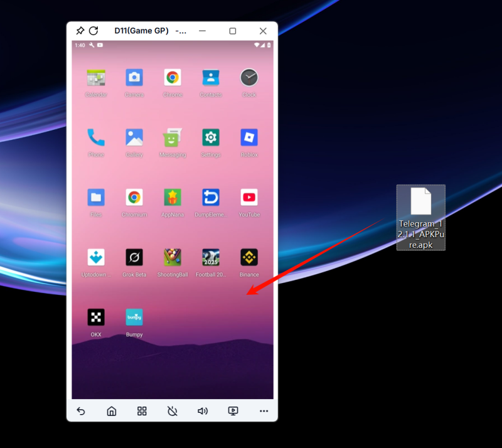Expand the three-dot more options menu
Viewport: 502px width, 448px height.
coord(264,411)
